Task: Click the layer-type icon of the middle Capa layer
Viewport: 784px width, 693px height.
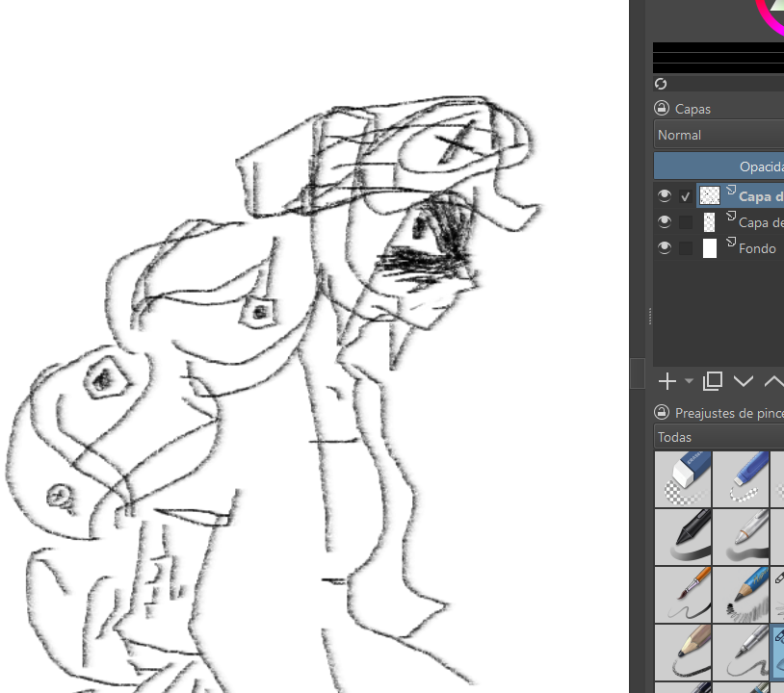Action: click(731, 216)
